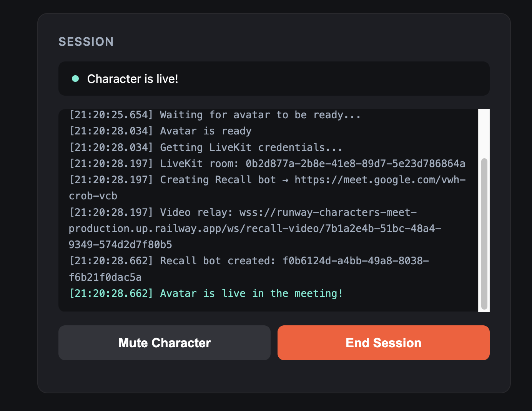The width and height of the screenshot is (532, 411).
Task: Select the "Character is live!" status text
Action: [133, 79]
